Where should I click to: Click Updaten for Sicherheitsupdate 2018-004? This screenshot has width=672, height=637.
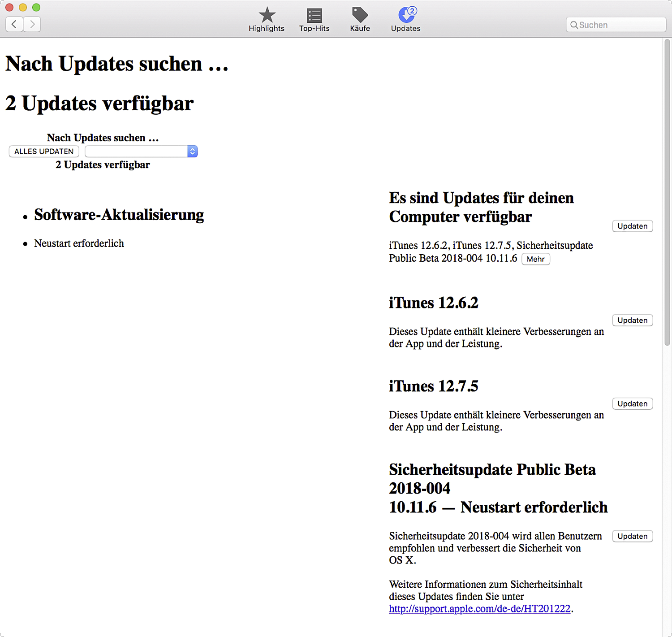click(x=632, y=537)
